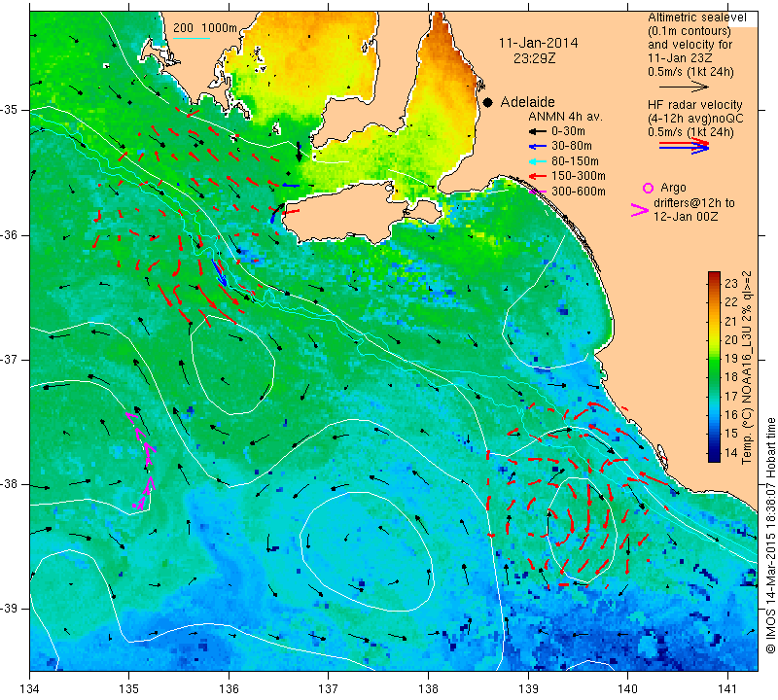Click the longitude axis label 141
This screenshot has width=778, height=700.
[x=727, y=689]
